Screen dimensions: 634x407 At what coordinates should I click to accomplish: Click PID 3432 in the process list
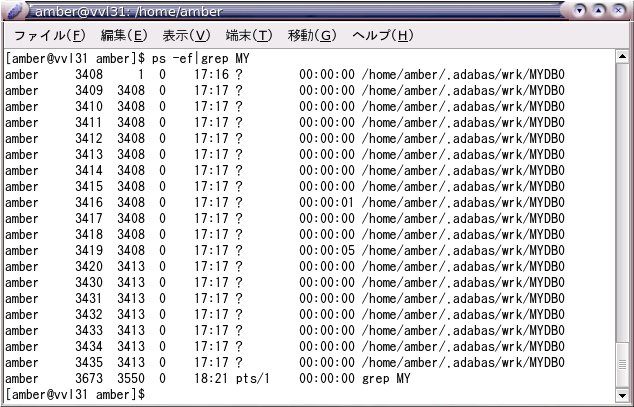tap(89, 314)
